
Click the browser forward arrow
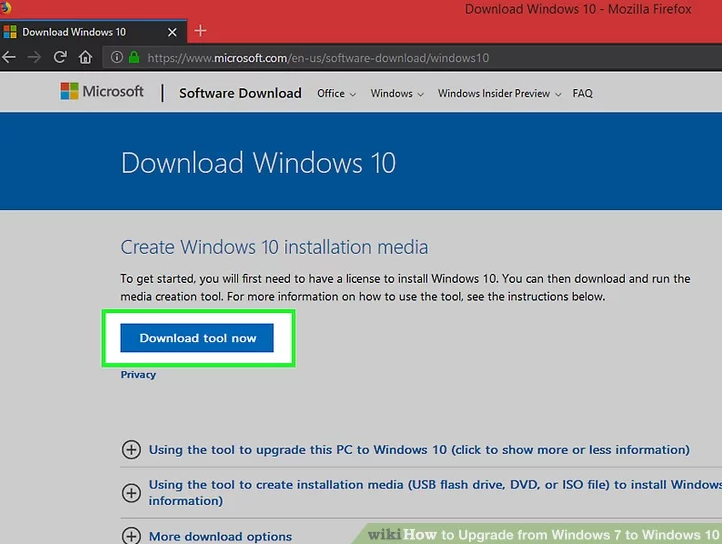tap(36, 57)
